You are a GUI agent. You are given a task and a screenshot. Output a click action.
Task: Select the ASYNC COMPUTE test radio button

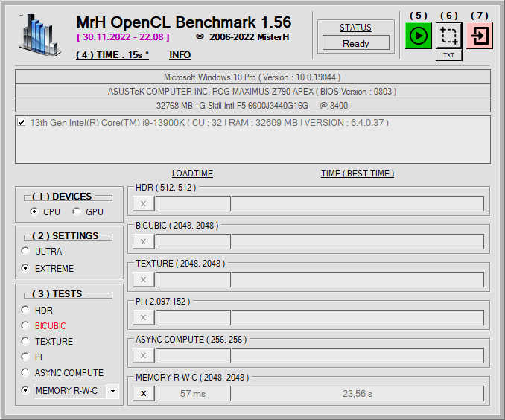[25, 372]
